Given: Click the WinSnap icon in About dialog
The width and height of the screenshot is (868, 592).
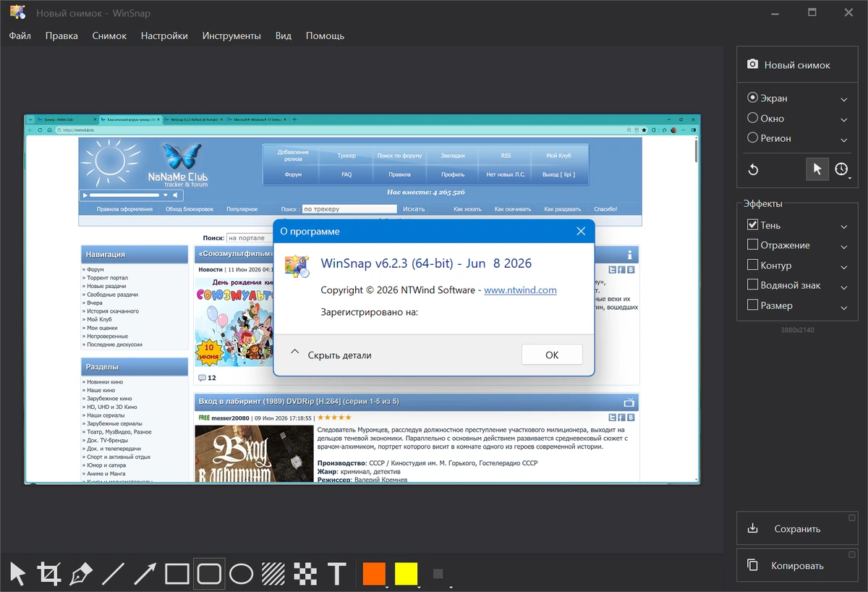Looking at the screenshot, I should tap(297, 266).
